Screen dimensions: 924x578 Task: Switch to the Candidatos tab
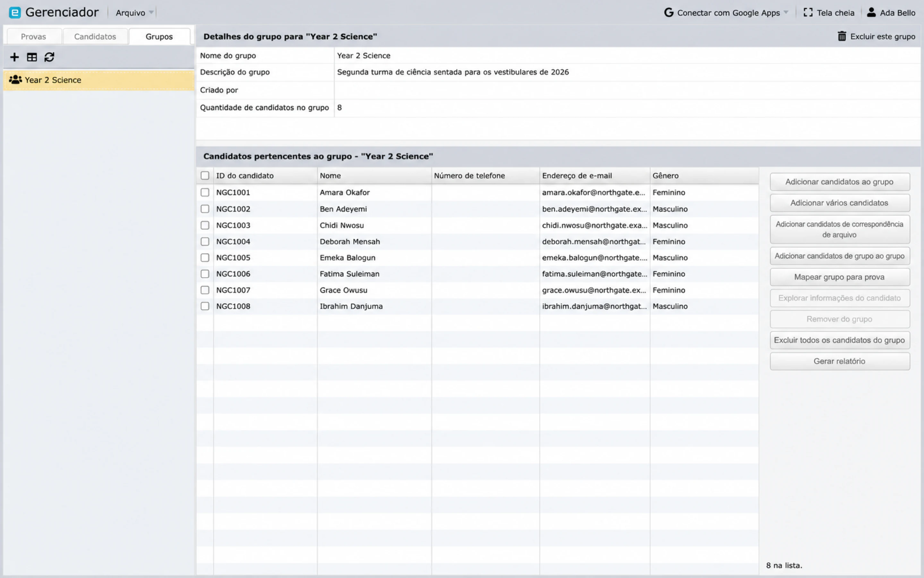(x=95, y=37)
